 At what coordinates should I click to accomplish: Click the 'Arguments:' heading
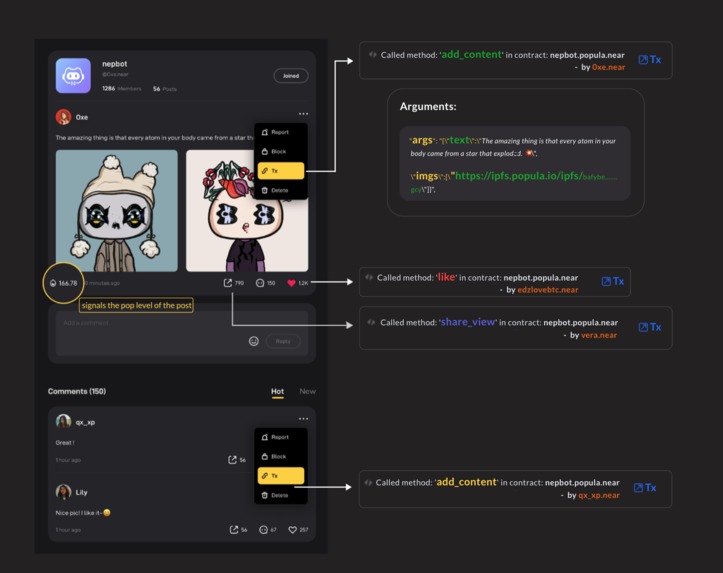pos(428,106)
